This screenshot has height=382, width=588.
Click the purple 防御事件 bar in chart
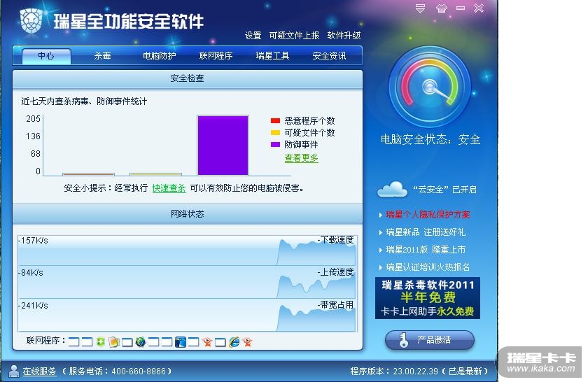tap(223, 145)
